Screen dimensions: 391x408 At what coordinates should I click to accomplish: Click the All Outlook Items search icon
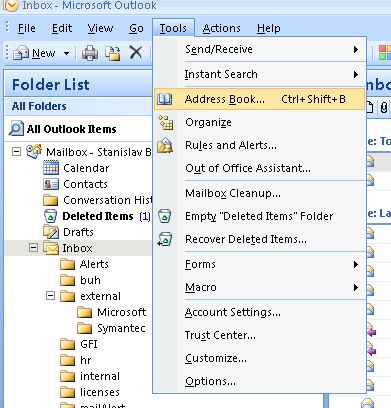(16, 129)
